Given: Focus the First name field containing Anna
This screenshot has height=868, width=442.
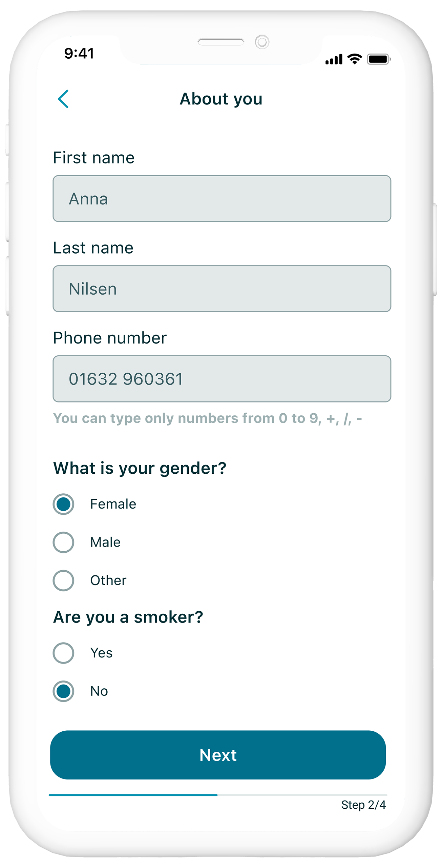Looking at the screenshot, I should [222, 198].
